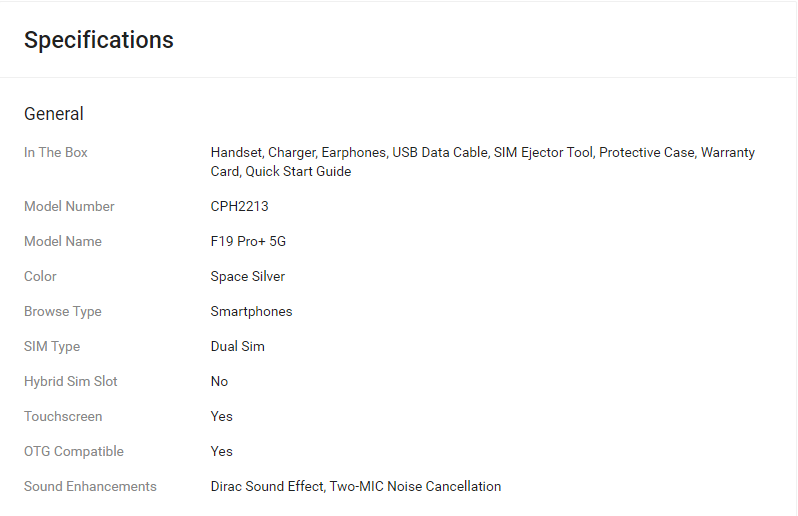The height and width of the screenshot is (516, 798).
Task: Click the Space Silver color value
Action: (248, 277)
